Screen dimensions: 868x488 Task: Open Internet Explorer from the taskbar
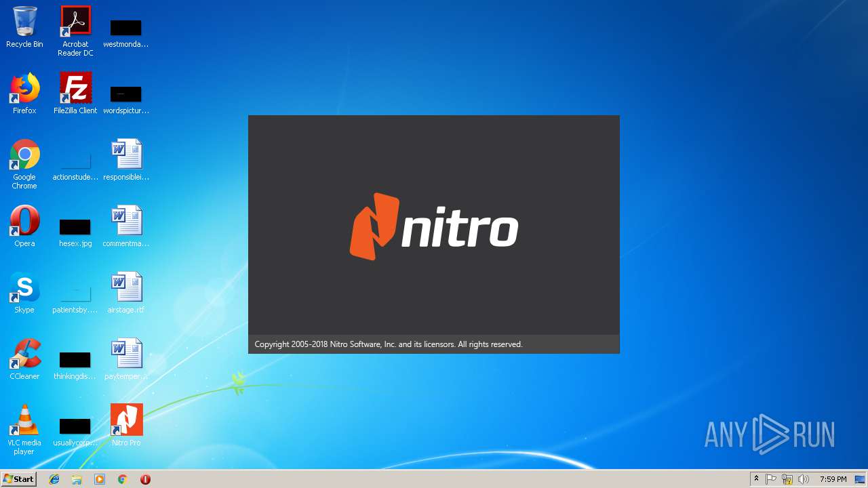(54, 479)
